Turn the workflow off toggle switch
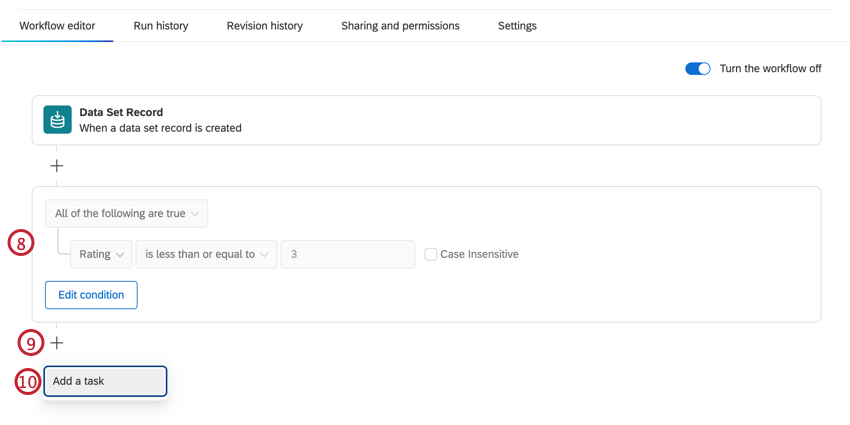 pyautogui.click(x=697, y=69)
